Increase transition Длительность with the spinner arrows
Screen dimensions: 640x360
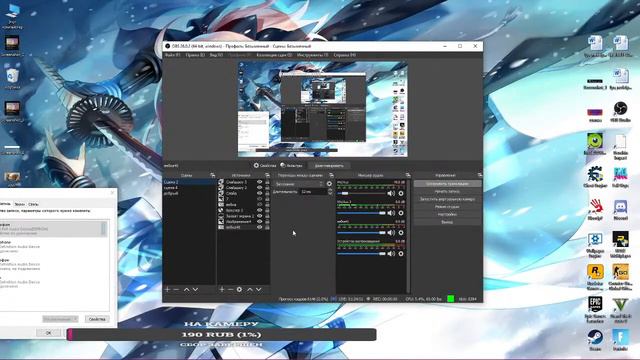pyautogui.click(x=330, y=190)
